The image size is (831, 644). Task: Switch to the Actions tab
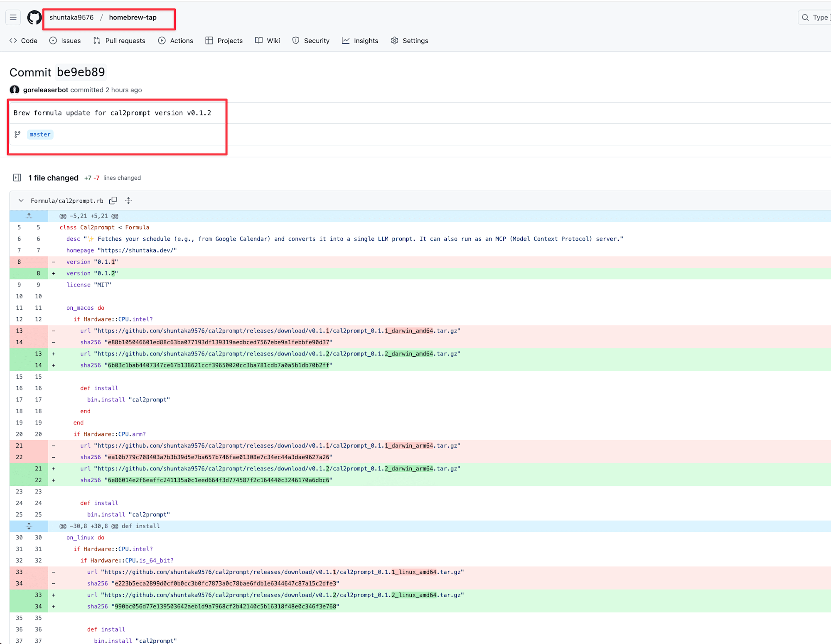click(176, 41)
